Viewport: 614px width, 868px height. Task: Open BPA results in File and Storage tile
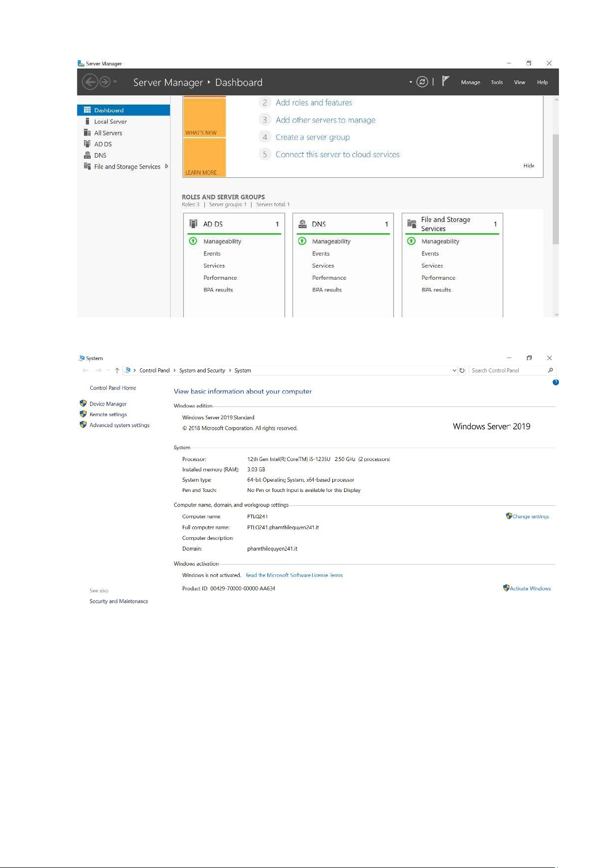pyautogui.click(x=436, y=290)
